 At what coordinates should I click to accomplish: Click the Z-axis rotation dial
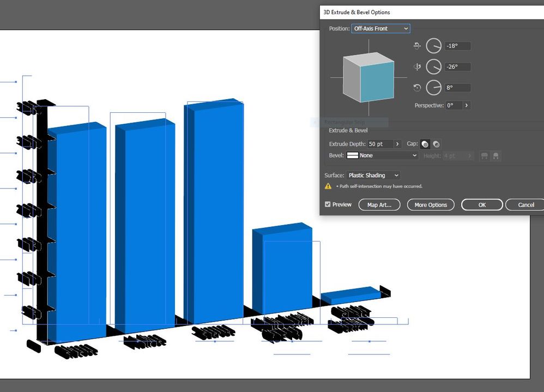point(433,87)
